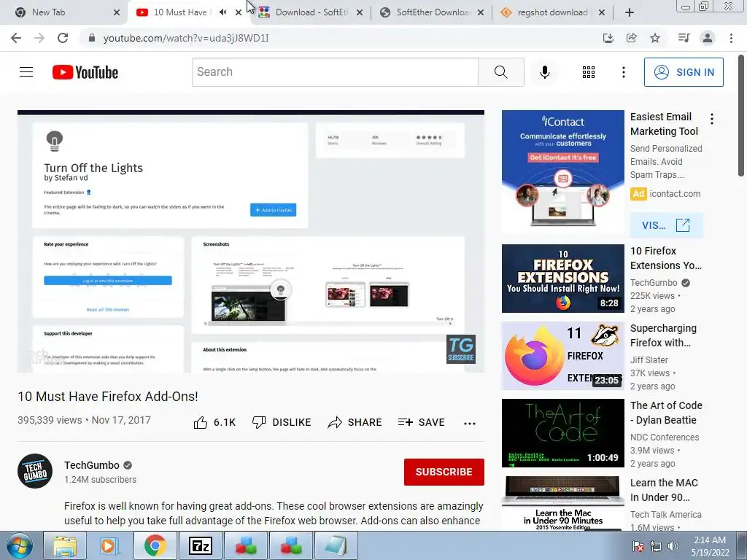Open YouTube apps grid
The width and height of the screenshot is (747, 560).
[589, 72]
